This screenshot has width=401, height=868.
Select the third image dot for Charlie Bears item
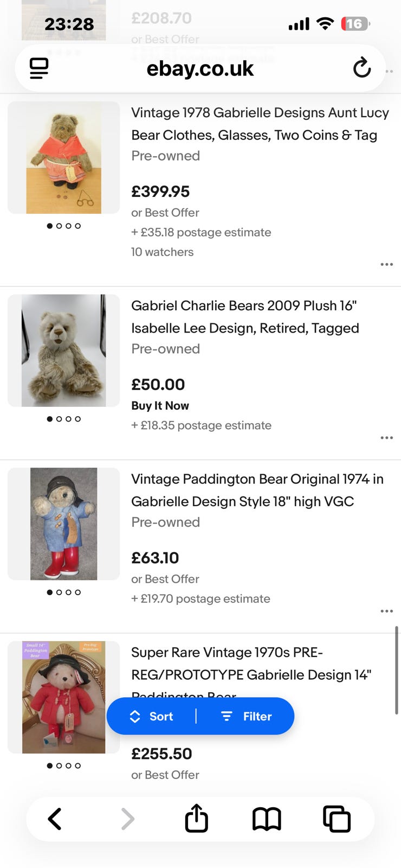coord(68,419)
